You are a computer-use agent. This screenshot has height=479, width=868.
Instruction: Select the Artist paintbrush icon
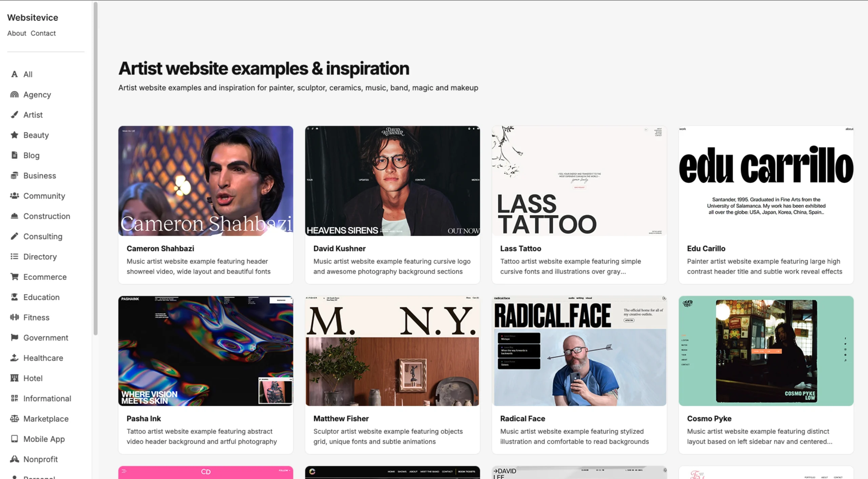point(14,115)
